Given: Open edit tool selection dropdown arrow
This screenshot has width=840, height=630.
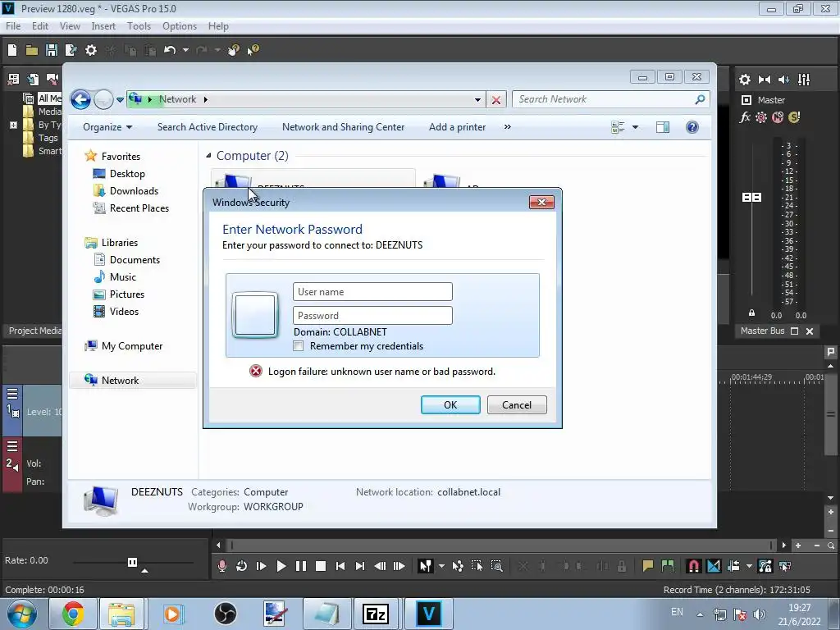Looking at the screenshot, I should coord(441,566).
